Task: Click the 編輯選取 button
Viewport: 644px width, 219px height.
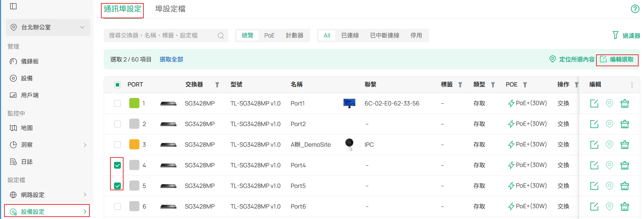Action: [617, 59]
